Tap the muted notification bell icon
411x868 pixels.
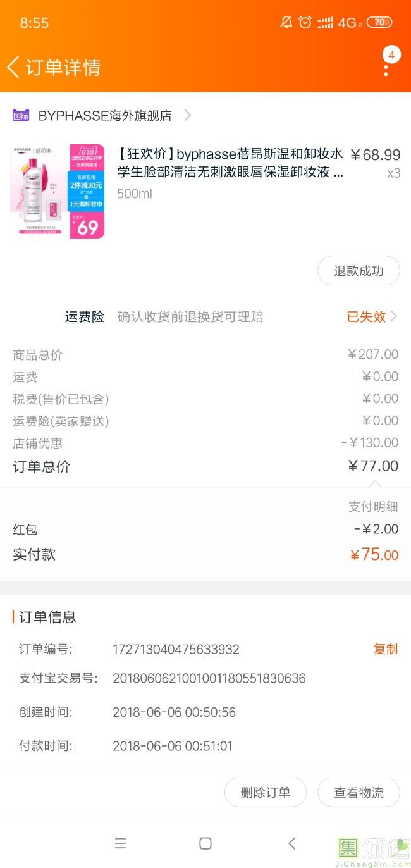[x=286, y=23]
